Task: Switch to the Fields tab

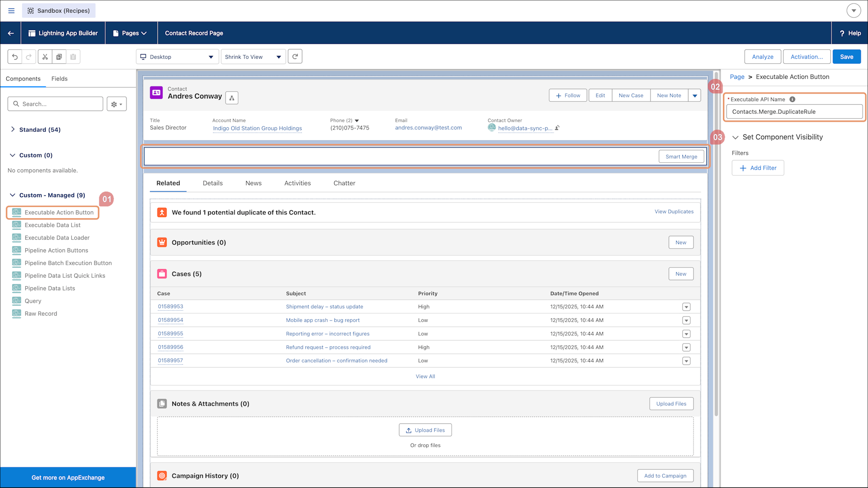Action: pos(59,78)
